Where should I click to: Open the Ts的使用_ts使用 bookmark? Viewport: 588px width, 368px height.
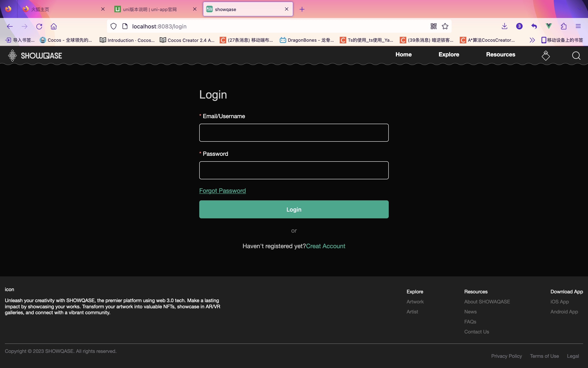click(366, 40)
